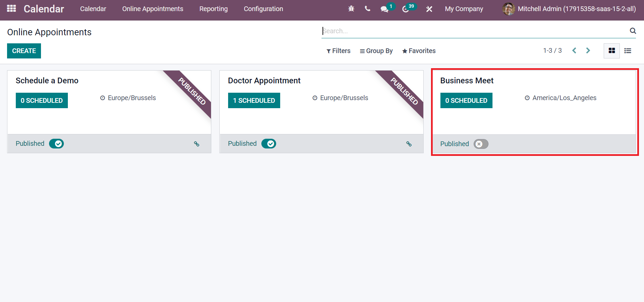This screenshot has height=302, width=644.
Task: Open the apps grid menu icon
Action: (x=11, y=9)
